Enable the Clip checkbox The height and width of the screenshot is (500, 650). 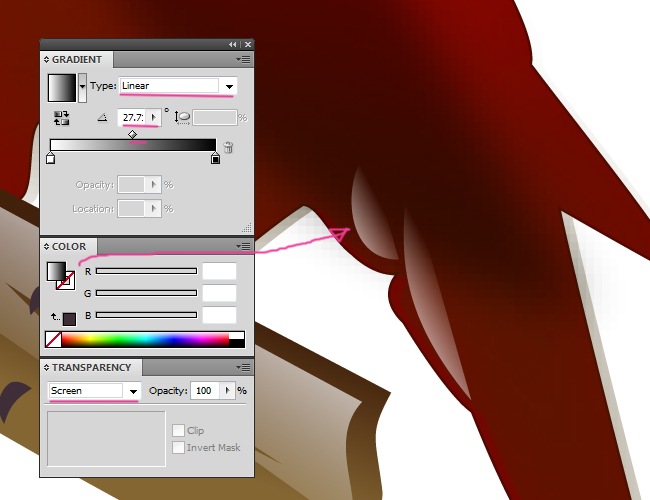tap(178, 431)
